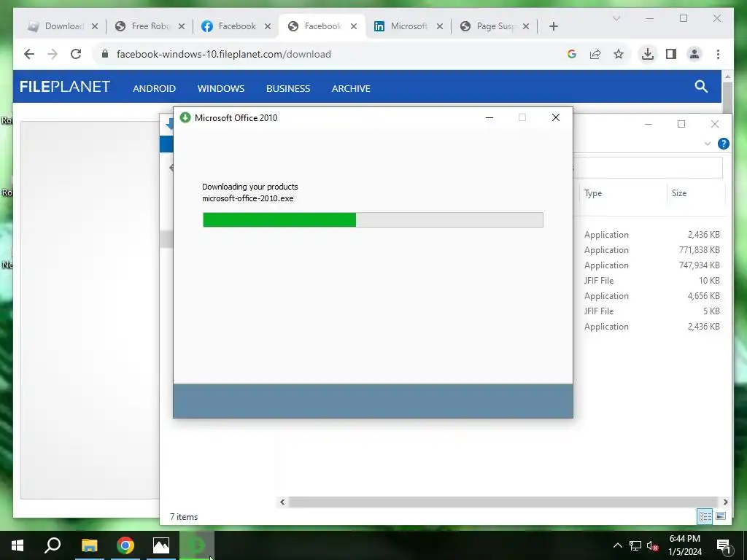Open WINDOWS section in FilePlanet nav
This screenshot has height=560, width=747.
[x=221, y=88]
